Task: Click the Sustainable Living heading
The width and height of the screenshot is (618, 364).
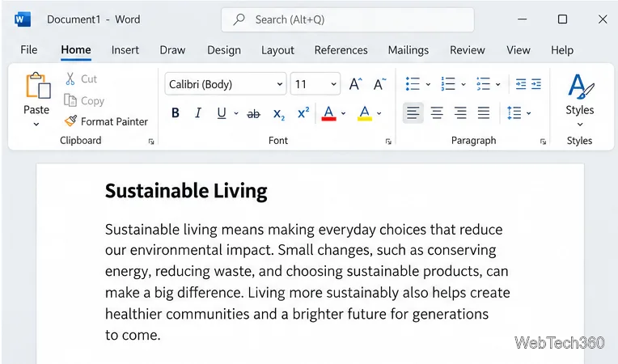Action: click(x=186, y=191)
